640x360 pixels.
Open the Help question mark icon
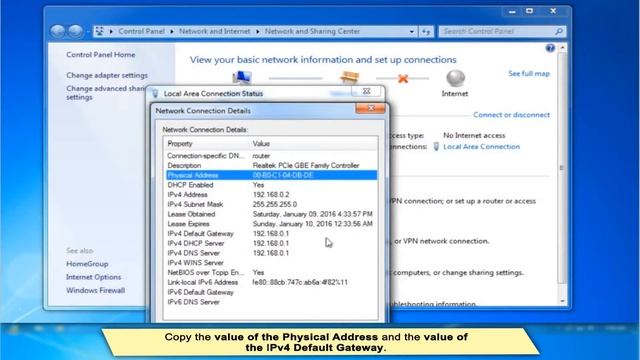(x=550, y=48)
